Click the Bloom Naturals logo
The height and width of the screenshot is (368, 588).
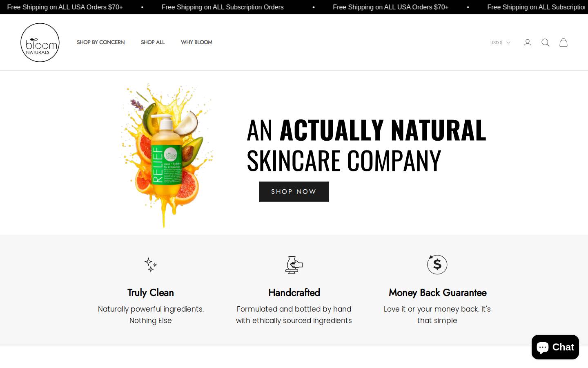coord(40,43)
